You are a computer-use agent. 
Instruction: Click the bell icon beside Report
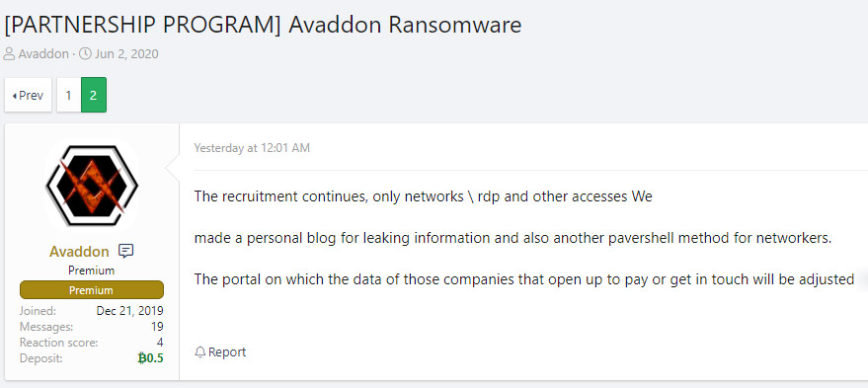coord(200,352)
